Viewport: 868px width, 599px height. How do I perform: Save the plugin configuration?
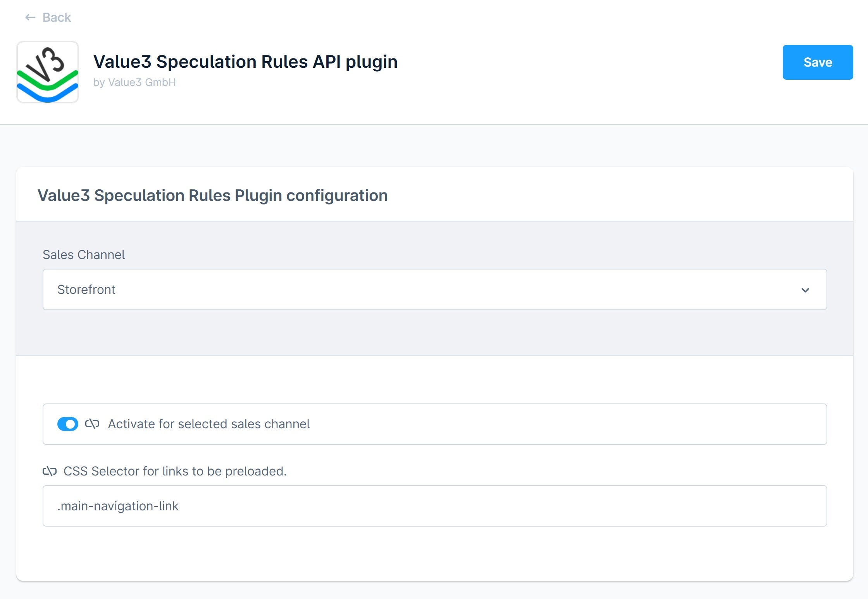click(818, 62)
